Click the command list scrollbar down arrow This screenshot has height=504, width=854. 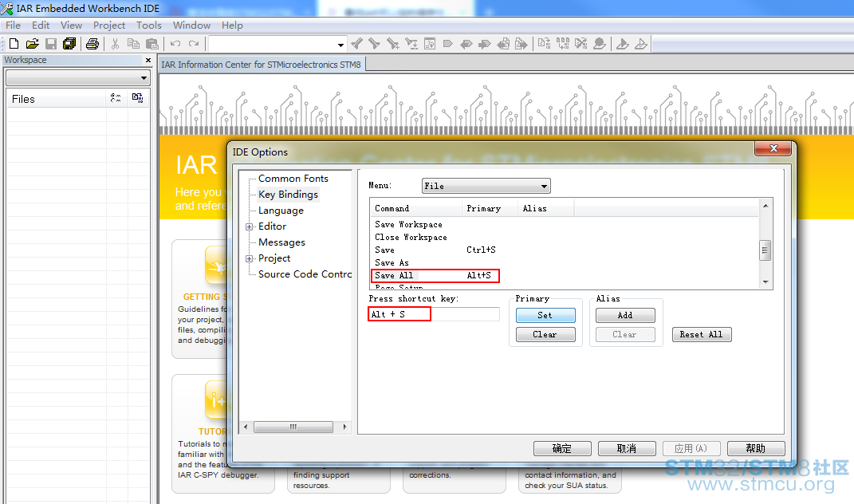(765, 282)
